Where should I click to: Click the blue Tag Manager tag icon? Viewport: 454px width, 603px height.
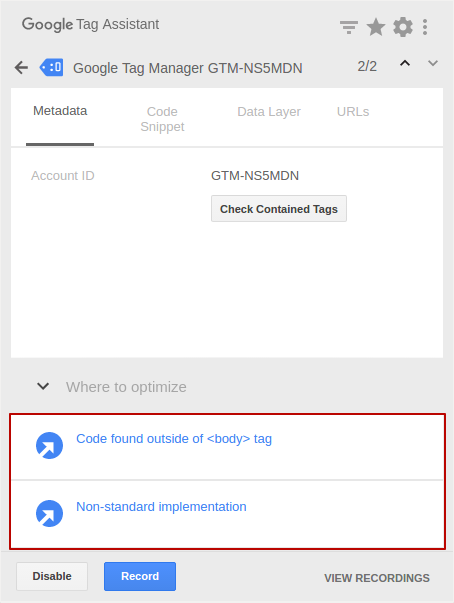click(52, 67)
